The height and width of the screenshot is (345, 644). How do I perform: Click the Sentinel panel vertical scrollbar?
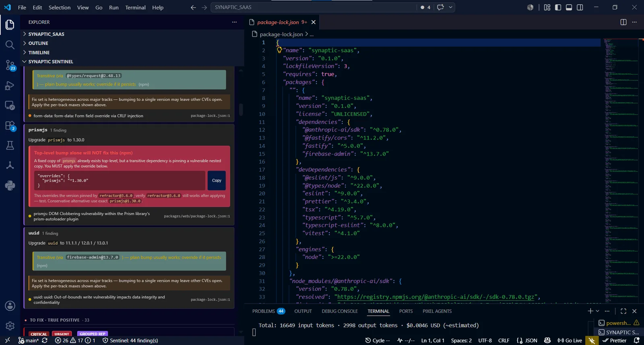(241, 110)
